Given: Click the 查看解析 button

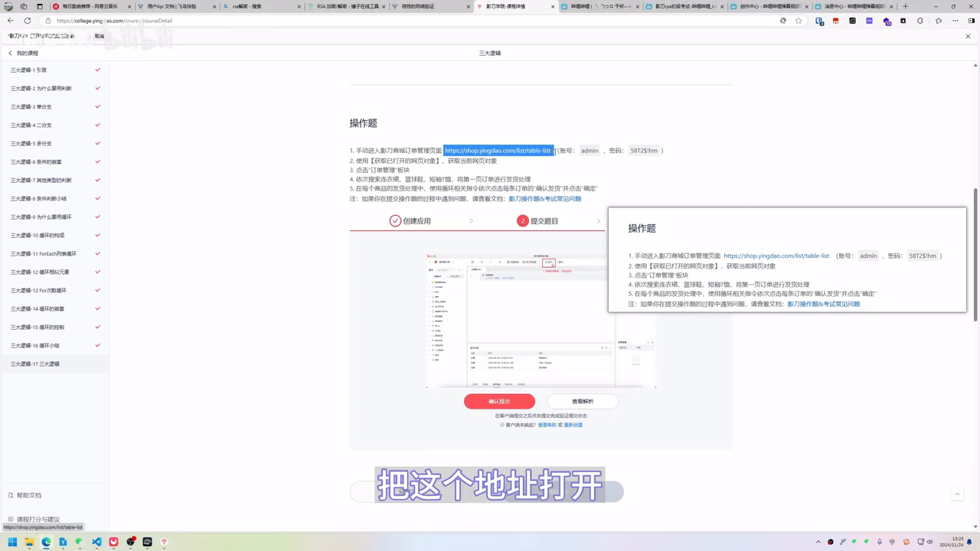Looking at the screenshot, I should click(x=583, y=401).
